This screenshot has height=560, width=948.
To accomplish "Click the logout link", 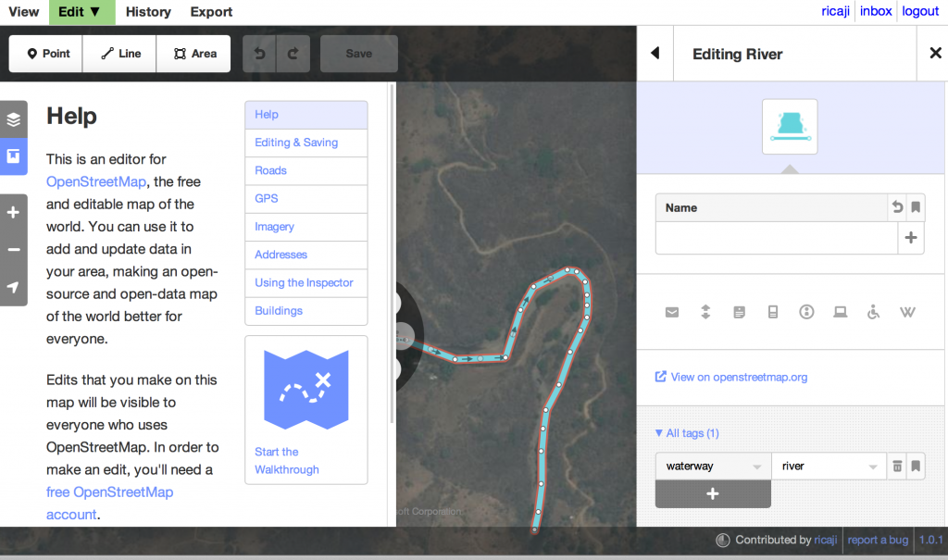I will [x=920, y=11].
